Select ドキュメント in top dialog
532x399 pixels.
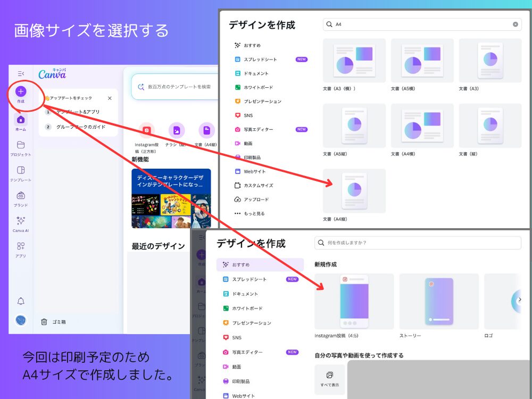pyautogui.click(x=252, y=73)
